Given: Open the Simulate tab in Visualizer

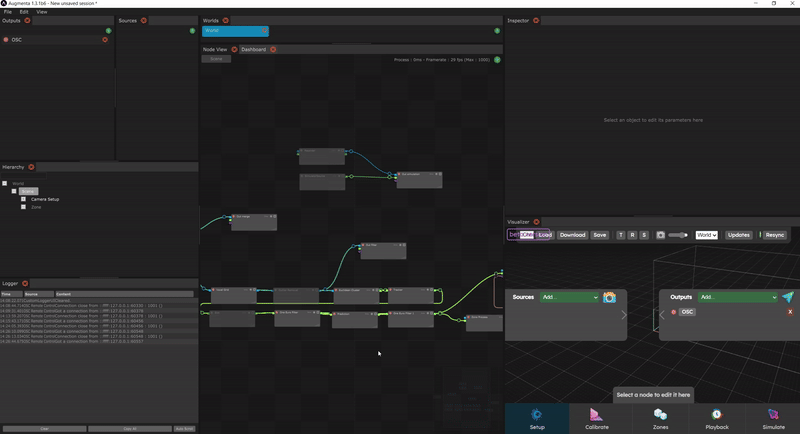Looking at the screenshot, I should (773, 419).
